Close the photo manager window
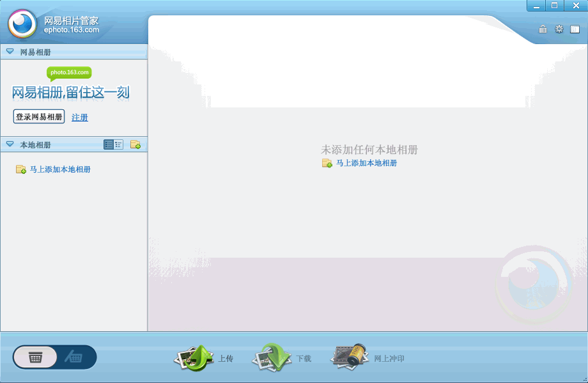 click(x=576, y=6)
